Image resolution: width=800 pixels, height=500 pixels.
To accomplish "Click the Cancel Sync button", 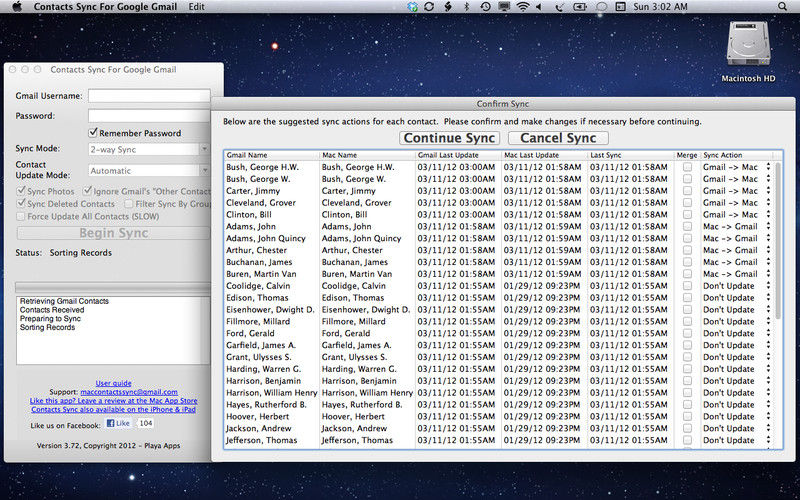I will tap(558, 138).
